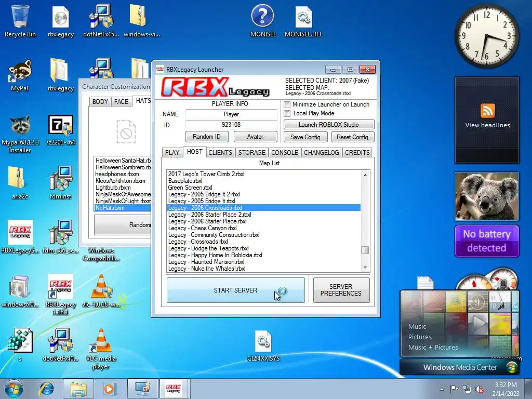Open the Avatar customization button

(255, 137)
